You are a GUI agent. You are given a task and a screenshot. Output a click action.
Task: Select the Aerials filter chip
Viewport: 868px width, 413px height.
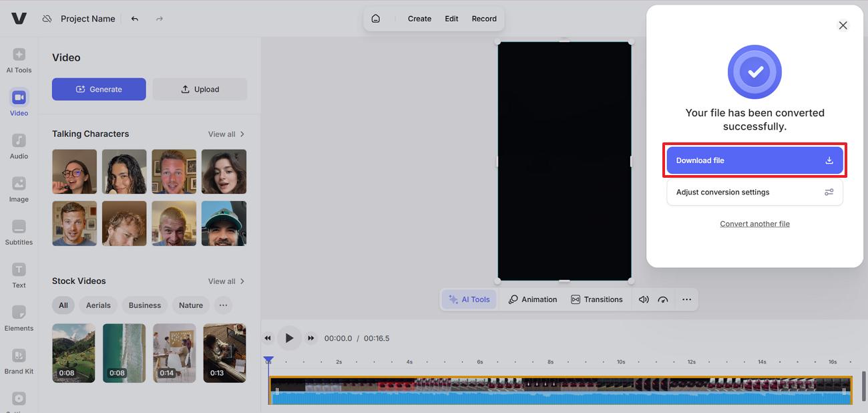coord(98,305)
